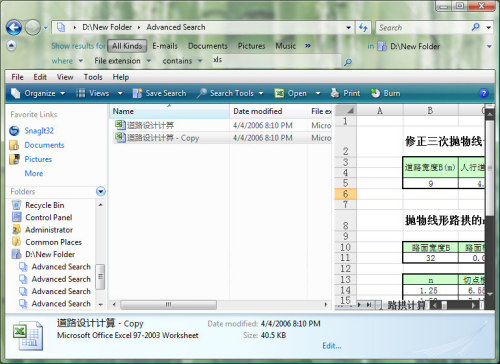Select D:\New Folder in folder tree
500x364 pixels.
(50, 254)
